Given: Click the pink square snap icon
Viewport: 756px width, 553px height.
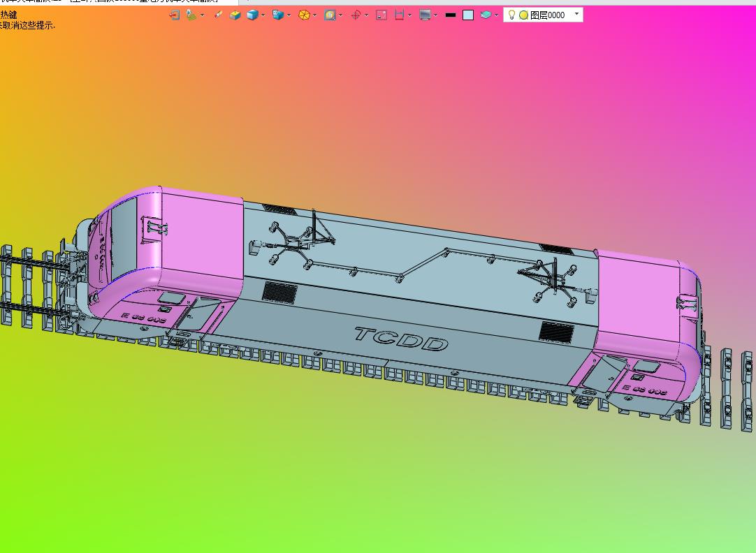Looking at the screenshot, I should [x=381, y=15].
